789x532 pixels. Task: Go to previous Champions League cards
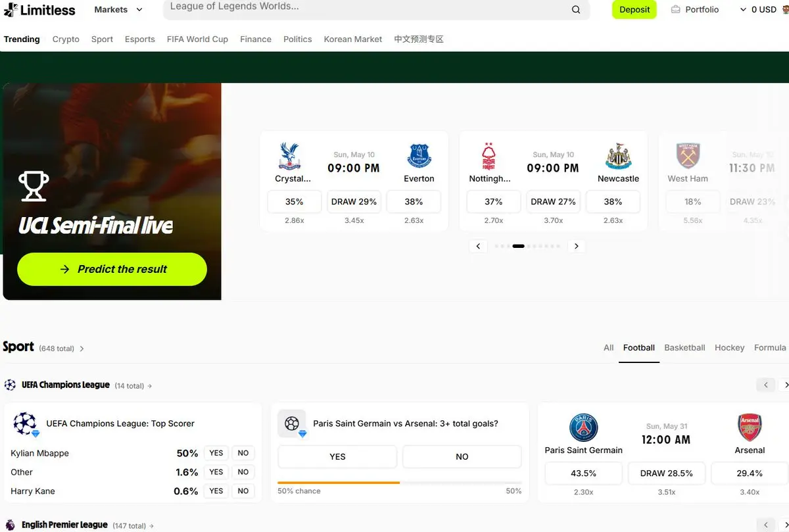(765, 385)
